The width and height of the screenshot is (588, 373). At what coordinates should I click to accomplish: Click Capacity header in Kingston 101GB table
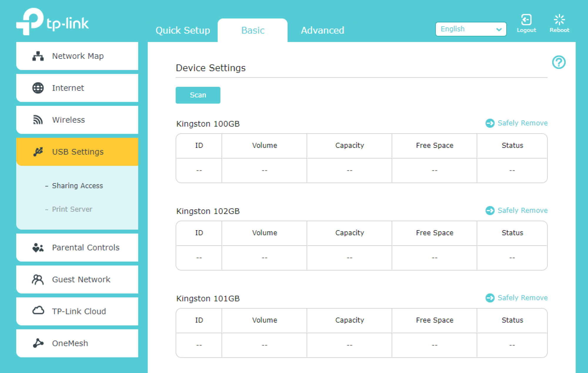tap(349, 320)
